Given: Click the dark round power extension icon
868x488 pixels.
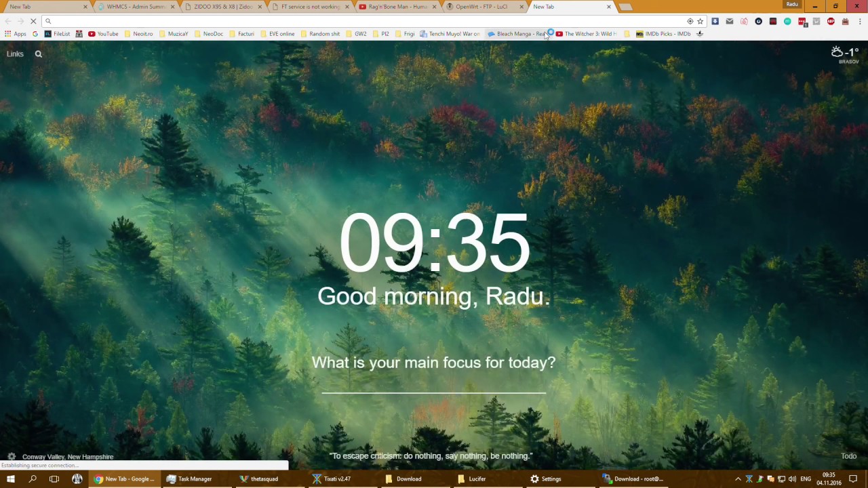Looking at the screenshot, I should pyautogui.click(x=758, y=21).
